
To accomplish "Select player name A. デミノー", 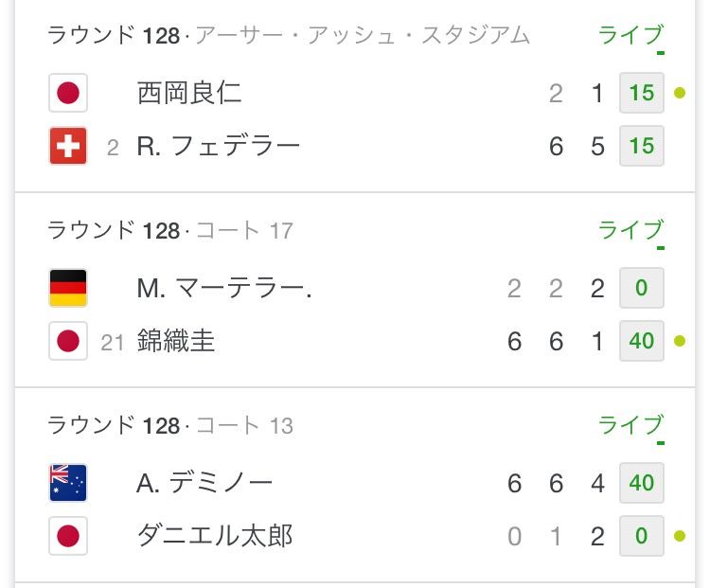I will click(x=204, y=483).
